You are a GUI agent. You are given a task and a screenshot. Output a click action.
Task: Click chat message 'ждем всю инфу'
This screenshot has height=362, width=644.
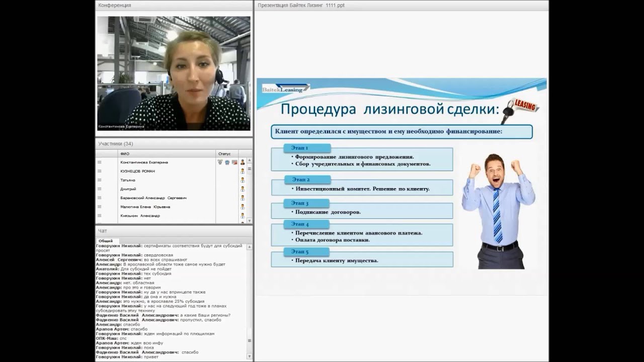tap(146, 343)
